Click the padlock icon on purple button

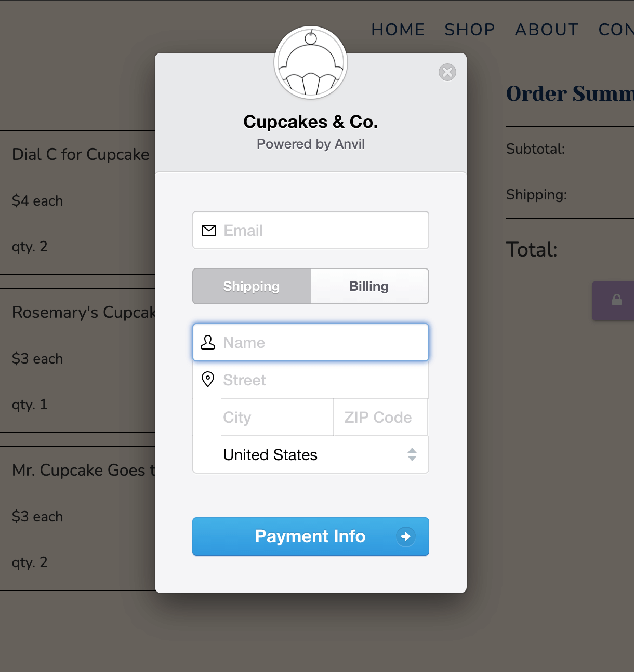pos(617,300)
